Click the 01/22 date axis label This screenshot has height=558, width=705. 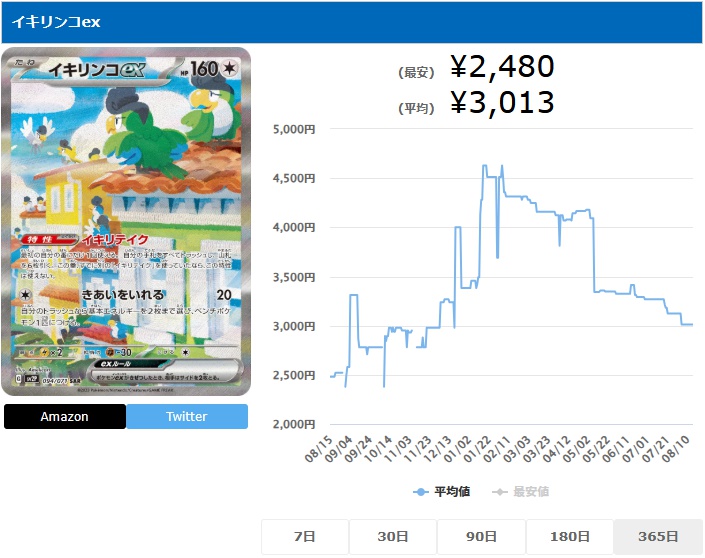click(x=477, y=449)
